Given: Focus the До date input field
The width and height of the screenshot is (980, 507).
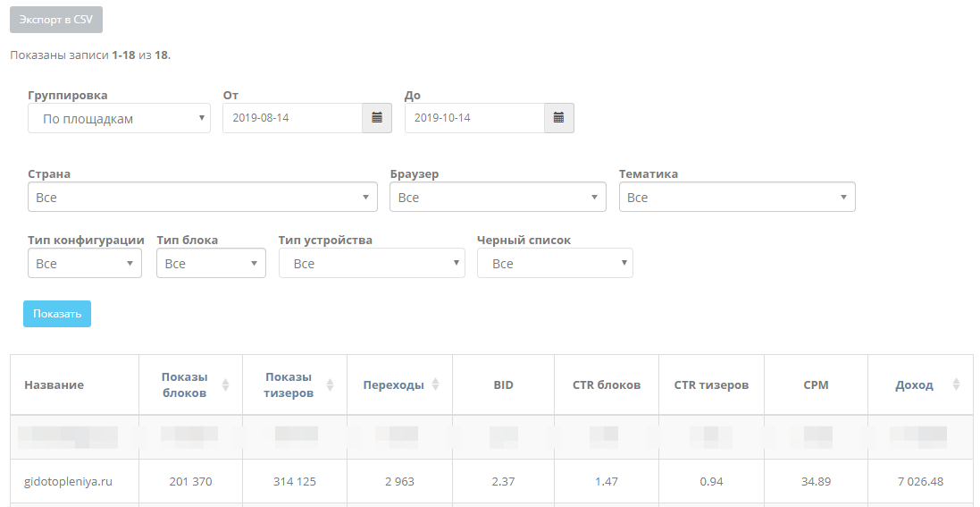Looking at the screenshot, I should pos(474,118).
